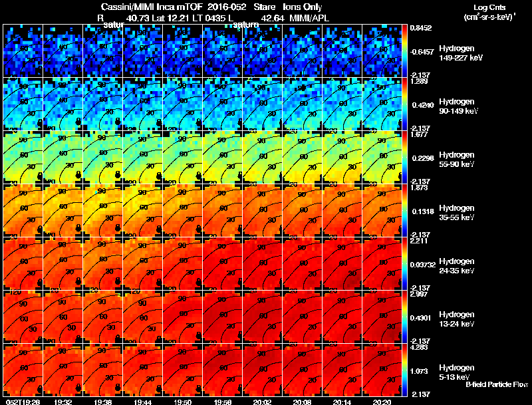Click the '-0.6457' colorbar midpoint value
The height and width of the screenshot is (405, 532).
tap(422, 52)
